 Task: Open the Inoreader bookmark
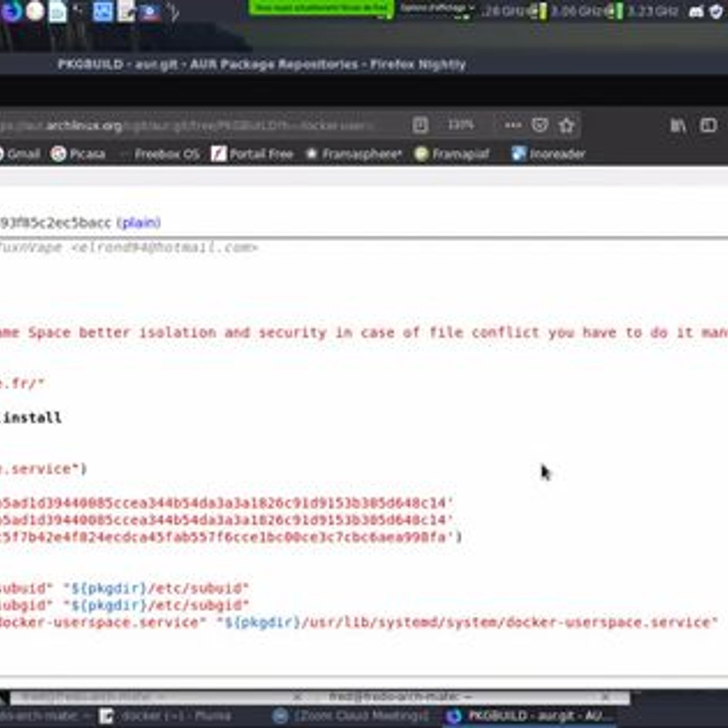pyautogui.click(x=549, y=154)
